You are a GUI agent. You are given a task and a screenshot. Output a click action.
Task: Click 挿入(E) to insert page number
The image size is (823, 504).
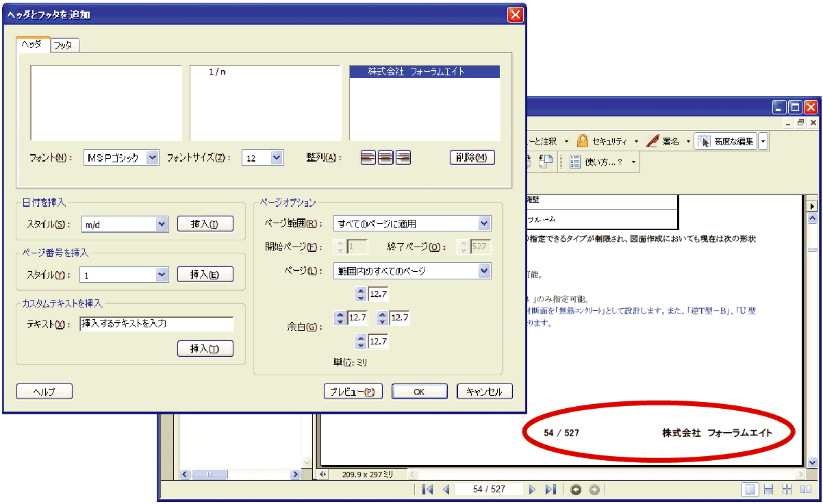[205, 275]
